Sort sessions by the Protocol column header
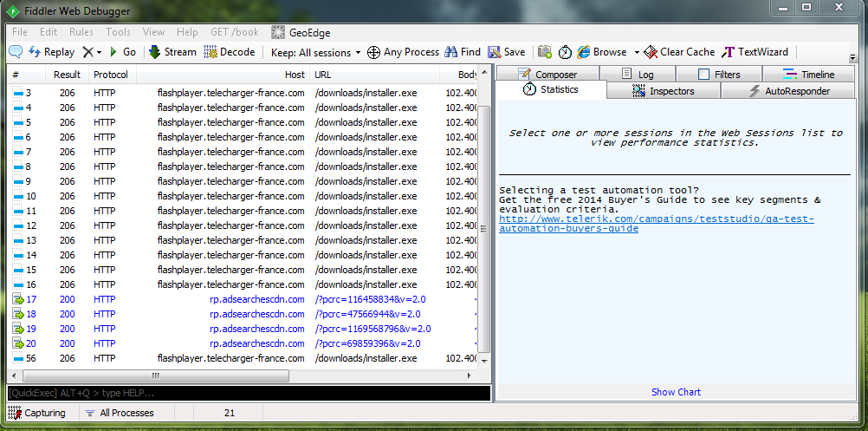Screen dimensions: 868x431 113,75
